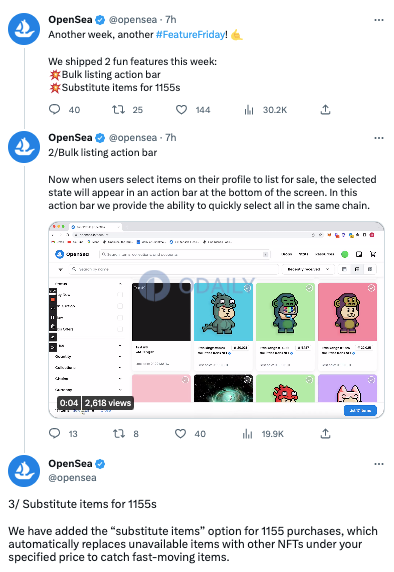Like the first tweet with 144 likes

tap(181, 109)
